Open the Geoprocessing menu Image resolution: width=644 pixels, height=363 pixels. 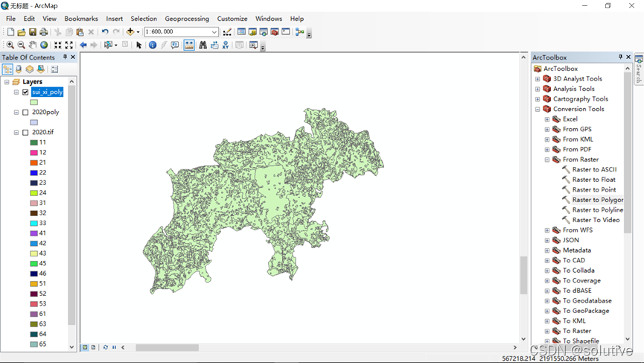187,19
